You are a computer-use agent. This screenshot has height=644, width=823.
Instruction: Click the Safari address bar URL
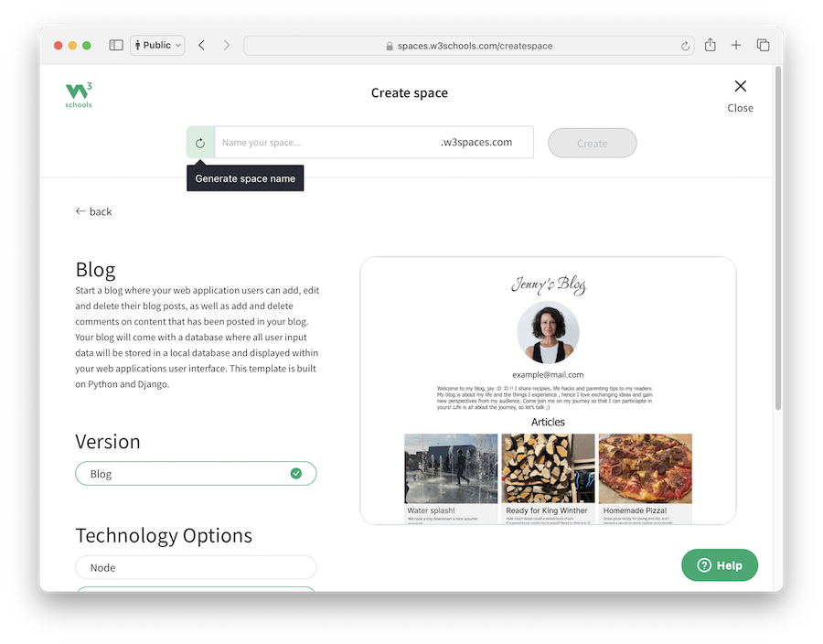(475, 46)
